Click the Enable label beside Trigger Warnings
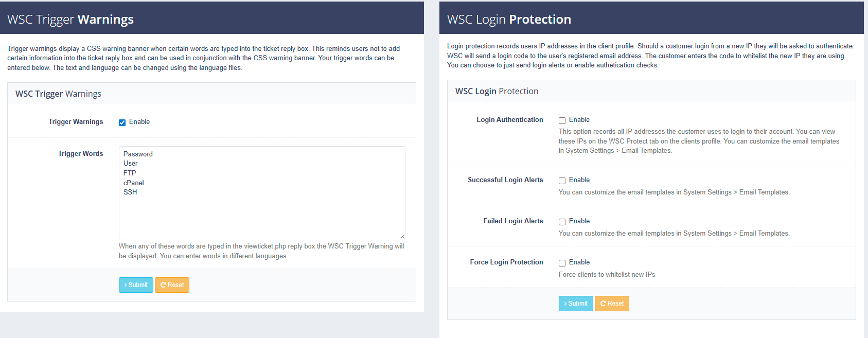This screenshot has height=338, width=868. click(139, 122)
